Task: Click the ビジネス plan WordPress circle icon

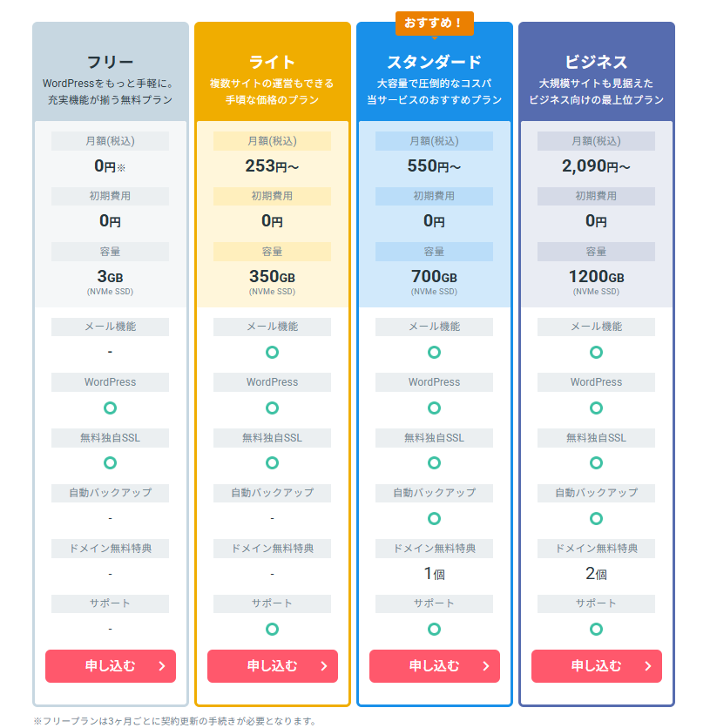Action: click(596, 408)
